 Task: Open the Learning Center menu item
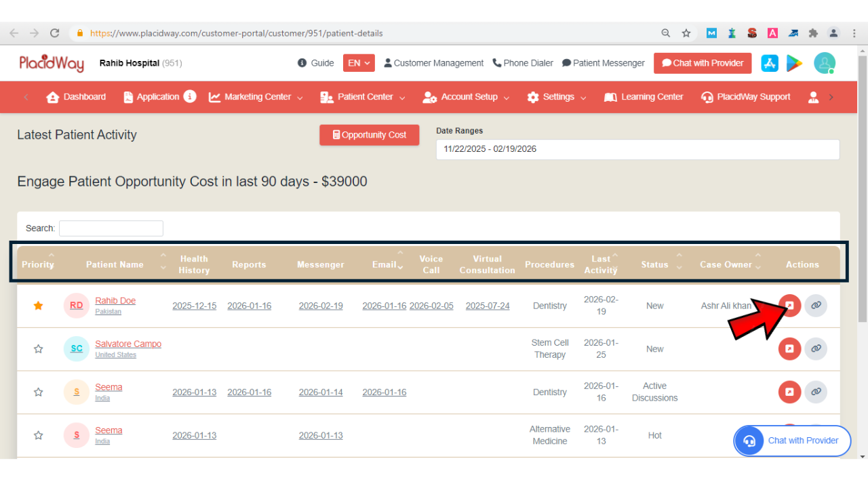click(x=644, y=97)
